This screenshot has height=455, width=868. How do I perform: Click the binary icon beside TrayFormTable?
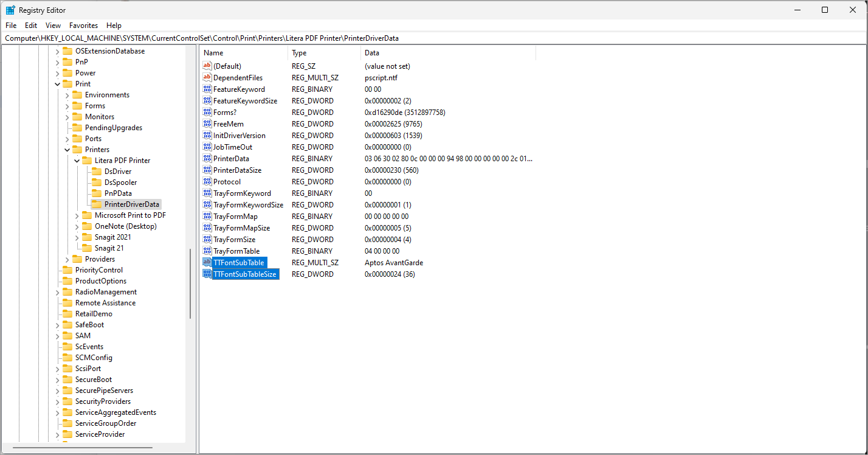207,251
